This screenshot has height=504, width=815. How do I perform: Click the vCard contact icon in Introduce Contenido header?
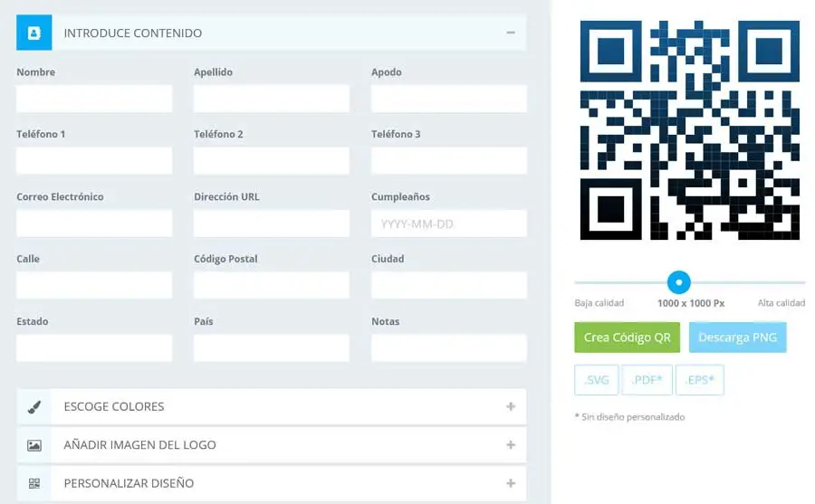point(34,33)
